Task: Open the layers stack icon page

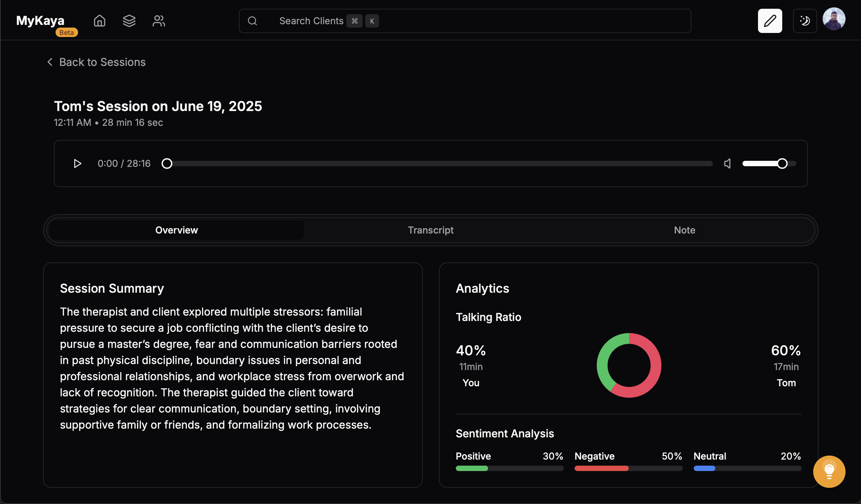Action: (x=129, y=21)
